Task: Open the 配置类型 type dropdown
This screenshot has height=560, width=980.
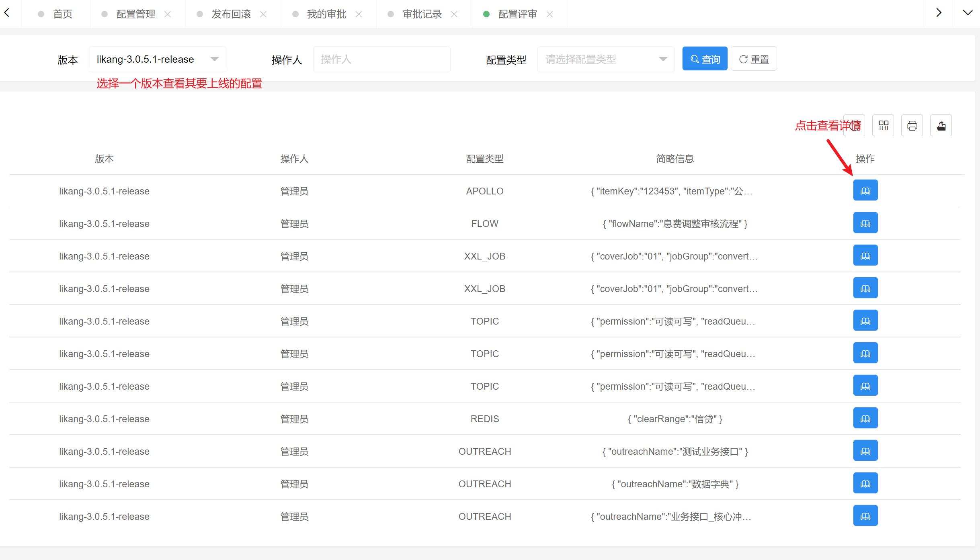Action: pyautogui.click(x=606, y=59)
